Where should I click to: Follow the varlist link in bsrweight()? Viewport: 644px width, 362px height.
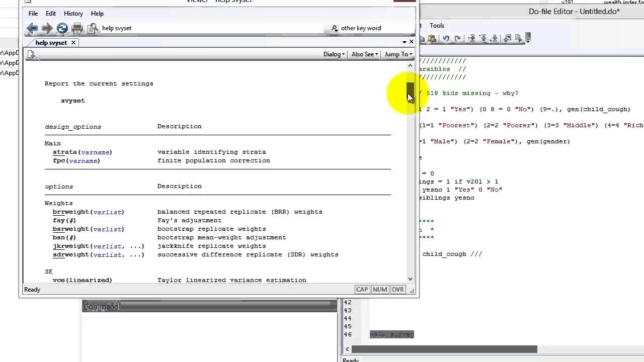pos(107,229)
